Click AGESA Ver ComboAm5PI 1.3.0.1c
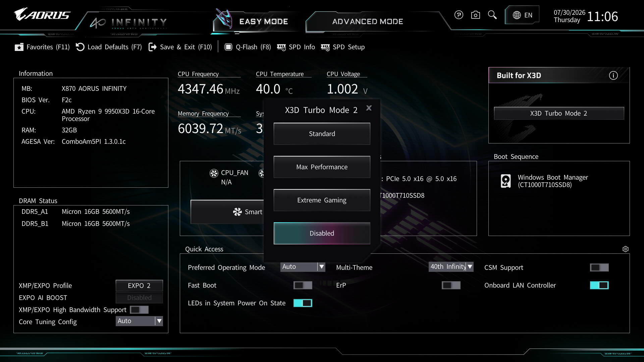The width and height of the screenshot is (644, 362). pyautogui.click(x=74, y=142)
